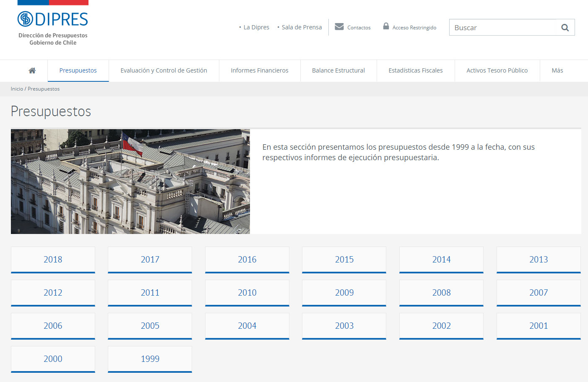This screenshot has height=382, width=588.
Task: Open La Dipres link
Action: 256,27
